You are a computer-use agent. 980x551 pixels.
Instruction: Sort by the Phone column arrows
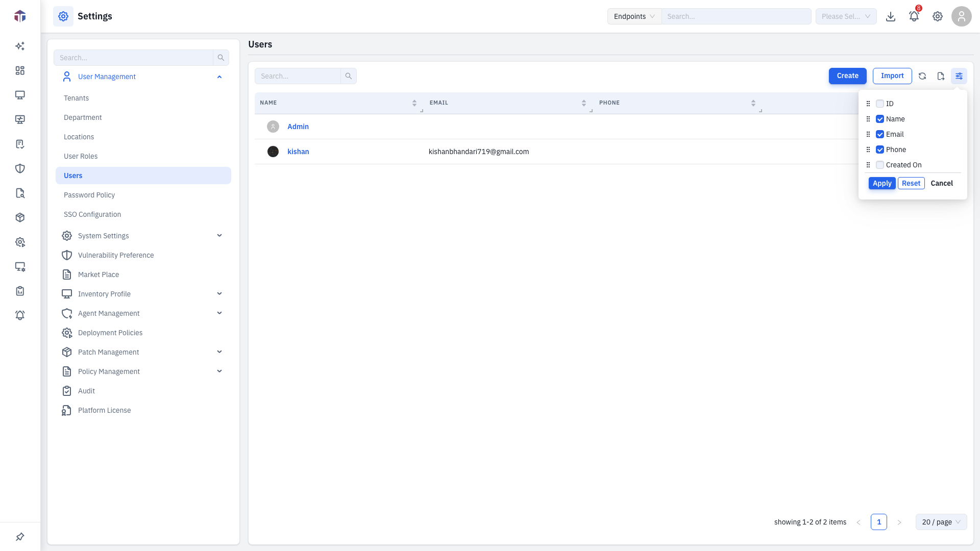point(753,103)
